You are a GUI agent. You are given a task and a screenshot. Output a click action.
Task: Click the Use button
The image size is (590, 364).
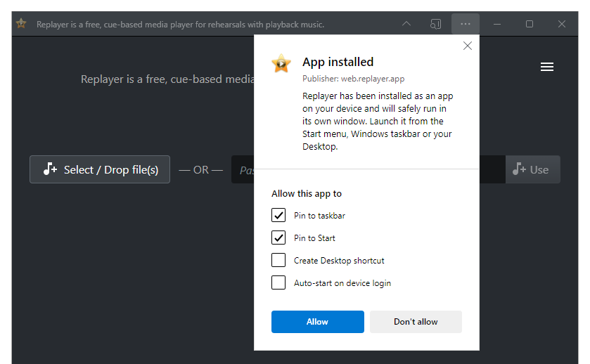(x=533, y=169)
